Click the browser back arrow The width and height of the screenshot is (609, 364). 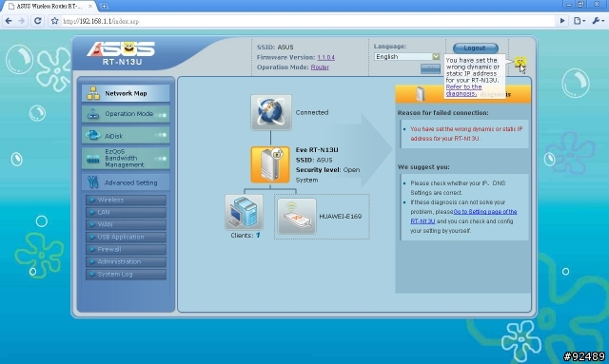[9, 21]
